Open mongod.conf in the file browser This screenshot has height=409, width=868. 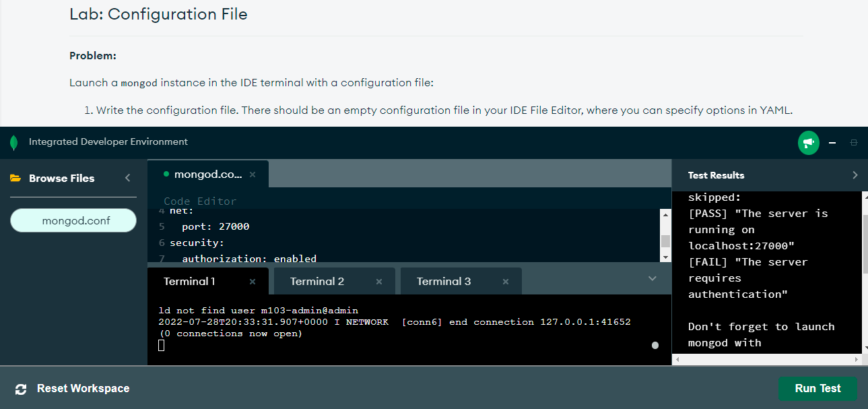pyautogui.click(x=73, y=220)
